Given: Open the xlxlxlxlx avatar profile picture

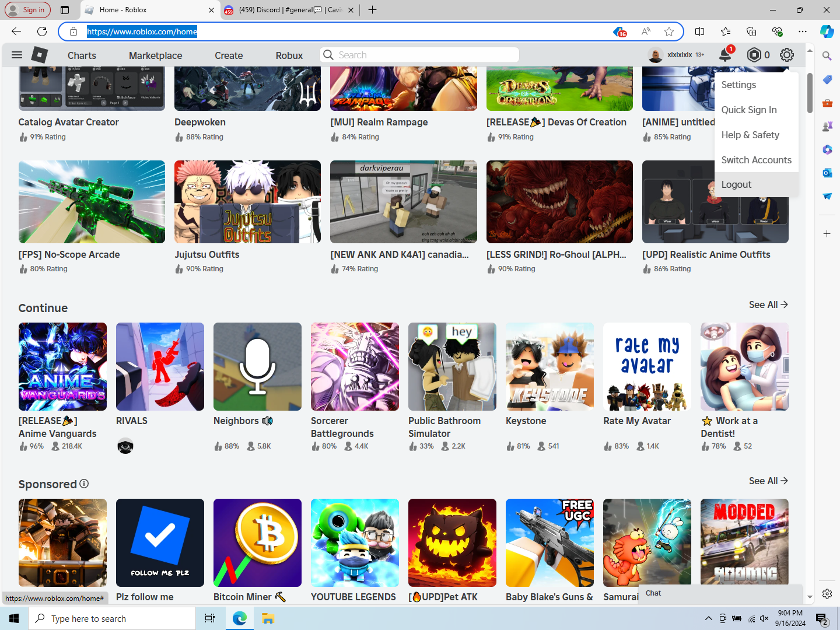Looking at the screenshot, I should coord(656,55).
